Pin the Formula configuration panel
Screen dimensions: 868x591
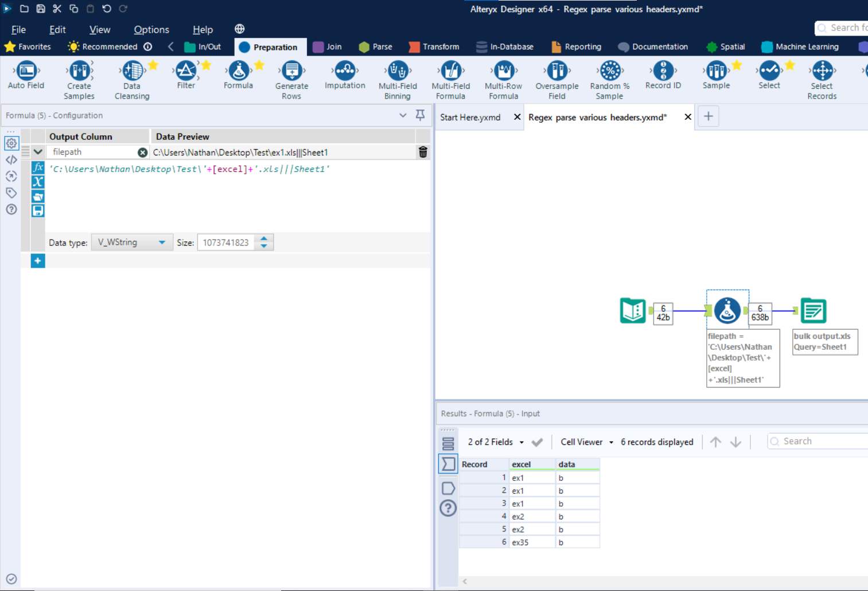[420, 115]
